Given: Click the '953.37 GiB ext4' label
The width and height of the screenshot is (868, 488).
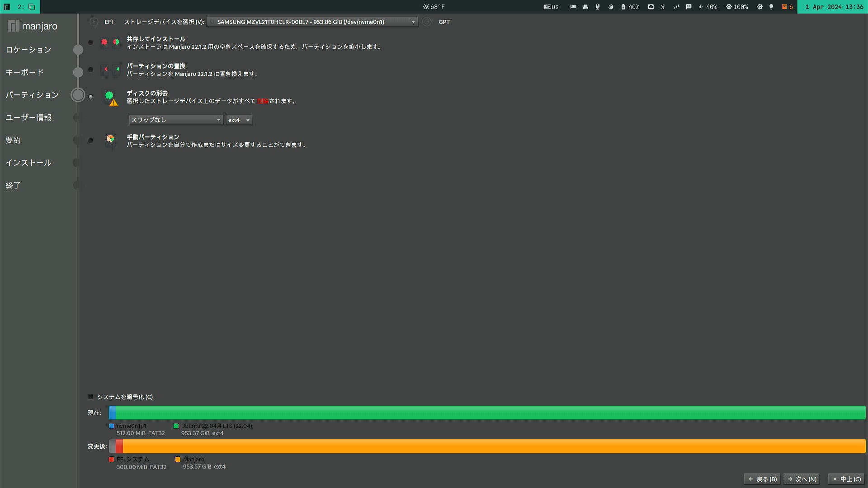Looking at the screenshot, I should (203, 433).
